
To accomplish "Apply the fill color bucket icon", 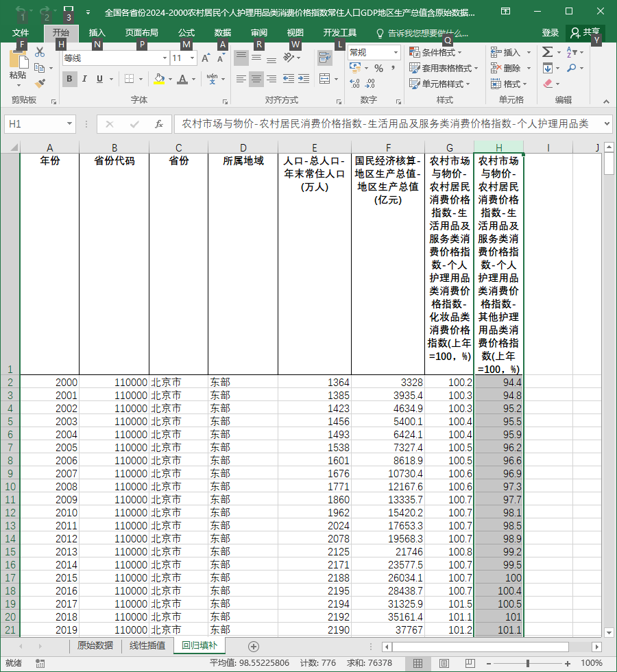I will click(159, 79).
